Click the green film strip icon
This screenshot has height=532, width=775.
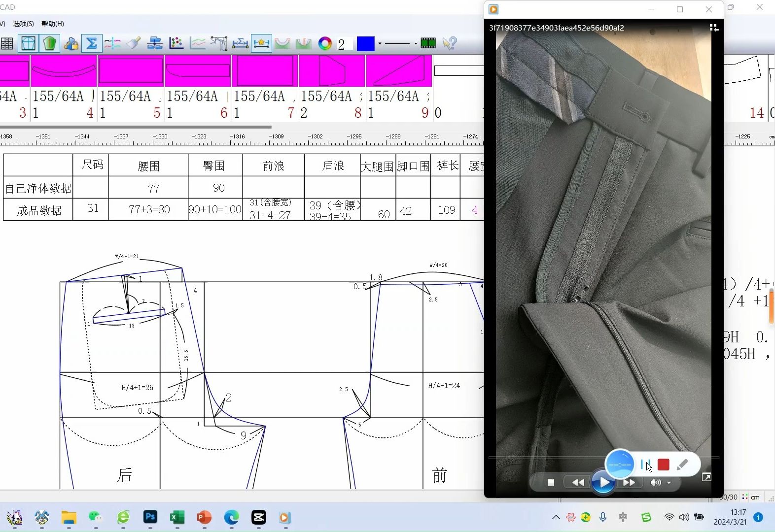[x=428, y=43]
